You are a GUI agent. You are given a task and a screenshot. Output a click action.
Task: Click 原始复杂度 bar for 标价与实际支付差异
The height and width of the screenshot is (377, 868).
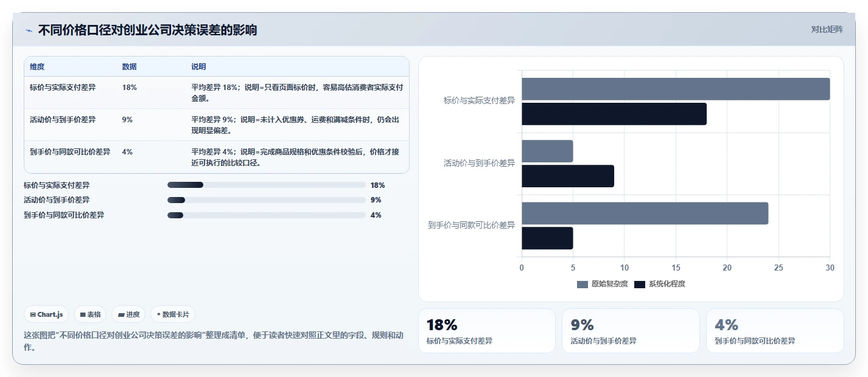[676, 89]
